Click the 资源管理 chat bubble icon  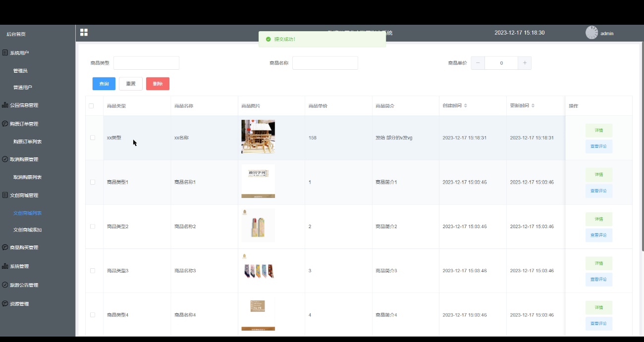[5, 304]
